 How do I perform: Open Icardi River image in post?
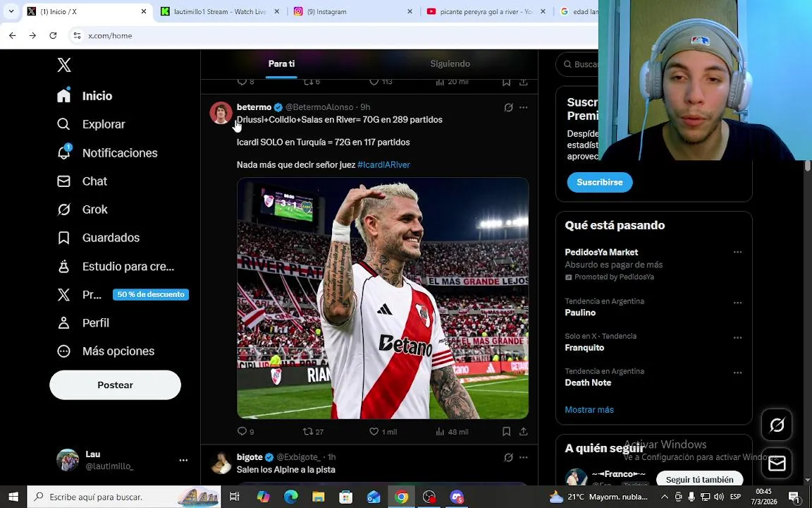point(383,298)
